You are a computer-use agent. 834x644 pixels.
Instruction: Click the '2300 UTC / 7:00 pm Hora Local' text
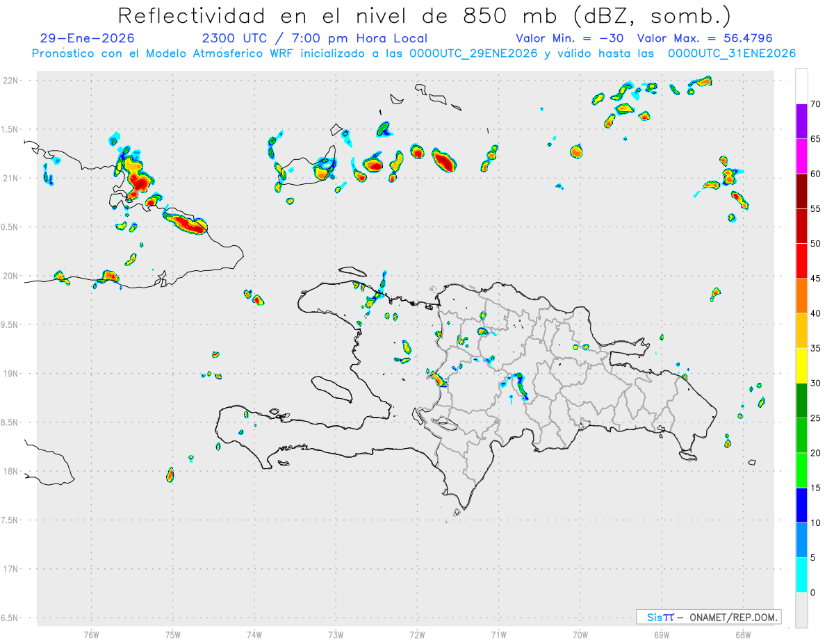(314, 38)
